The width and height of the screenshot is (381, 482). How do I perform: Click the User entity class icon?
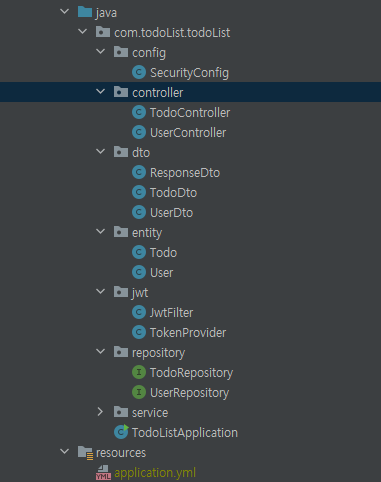(139, 272)
